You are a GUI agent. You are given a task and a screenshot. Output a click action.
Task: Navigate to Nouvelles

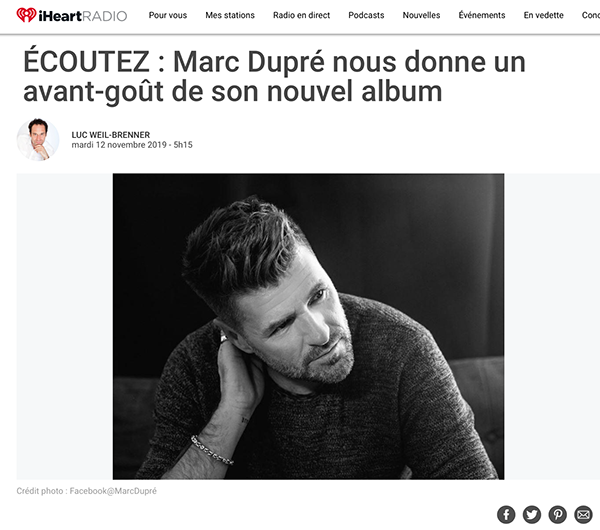[x=421, y=15]
